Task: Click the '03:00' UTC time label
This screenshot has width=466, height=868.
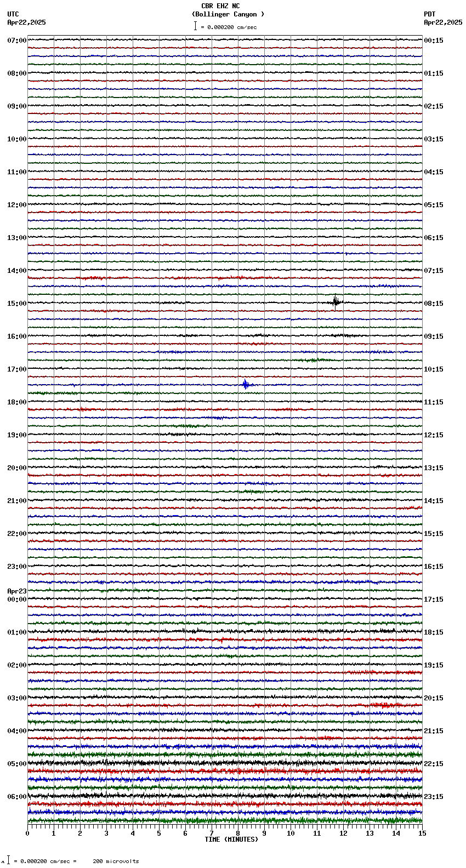Action: (17, 698)
